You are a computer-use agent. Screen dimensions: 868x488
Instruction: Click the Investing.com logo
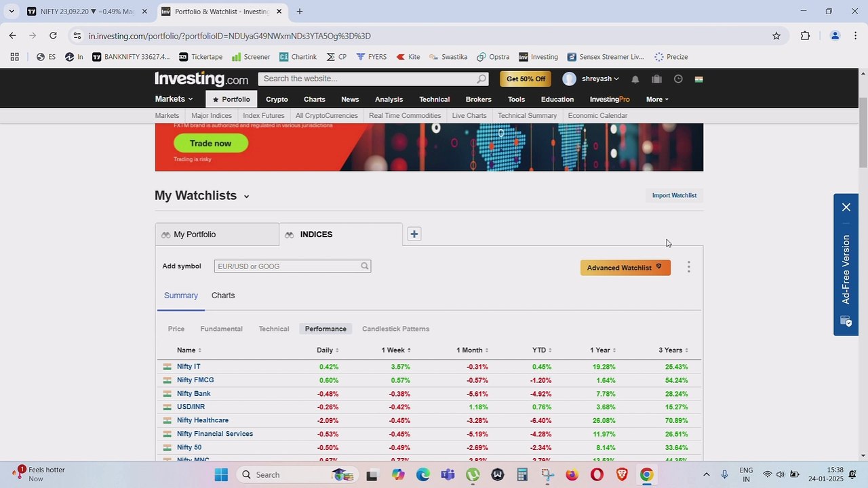[x=201, y=79]
